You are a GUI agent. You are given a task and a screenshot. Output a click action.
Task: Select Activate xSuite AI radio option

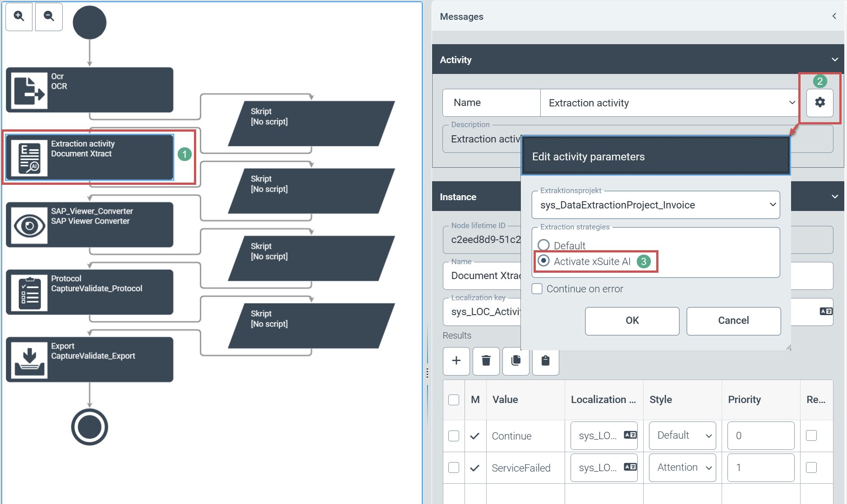tap(544, 261)
